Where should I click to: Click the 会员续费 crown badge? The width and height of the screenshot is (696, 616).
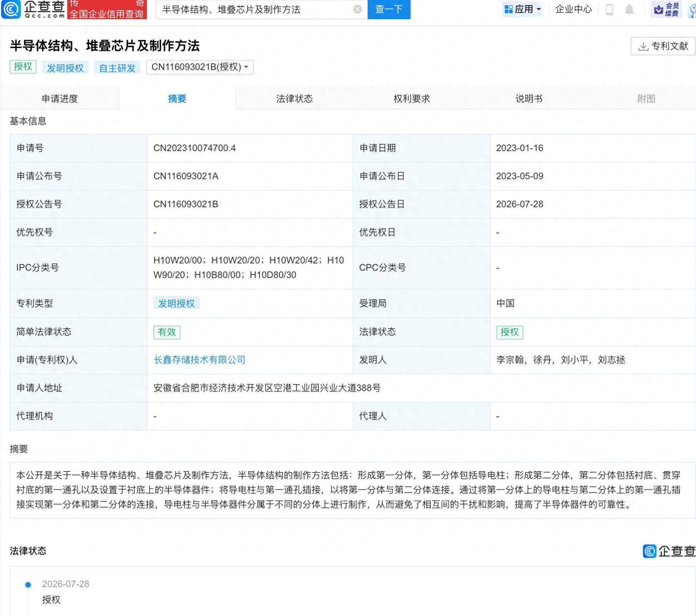pos(666,9)
